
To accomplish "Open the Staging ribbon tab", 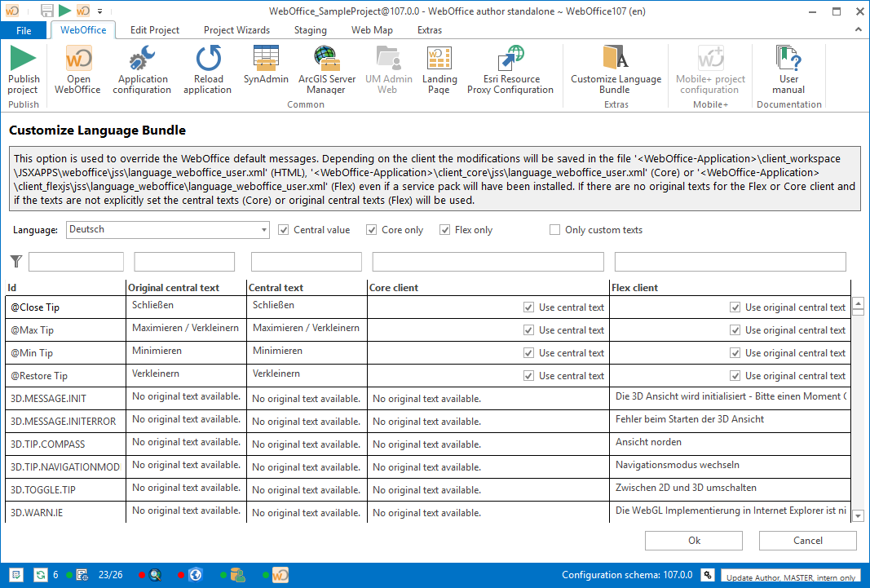I will pyautogui.click(x=310, y=29).
